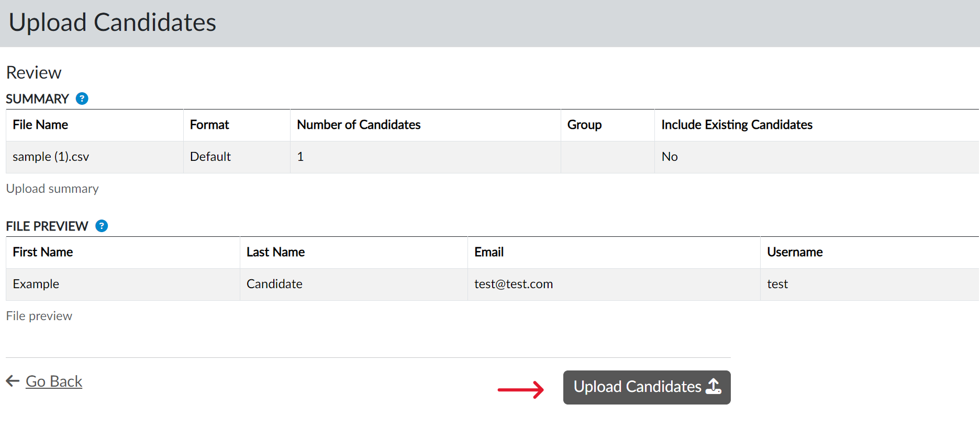This screenshot has height=426, width=980.
Task: Click the Number of Candidates column header
Action: (359, 125)
